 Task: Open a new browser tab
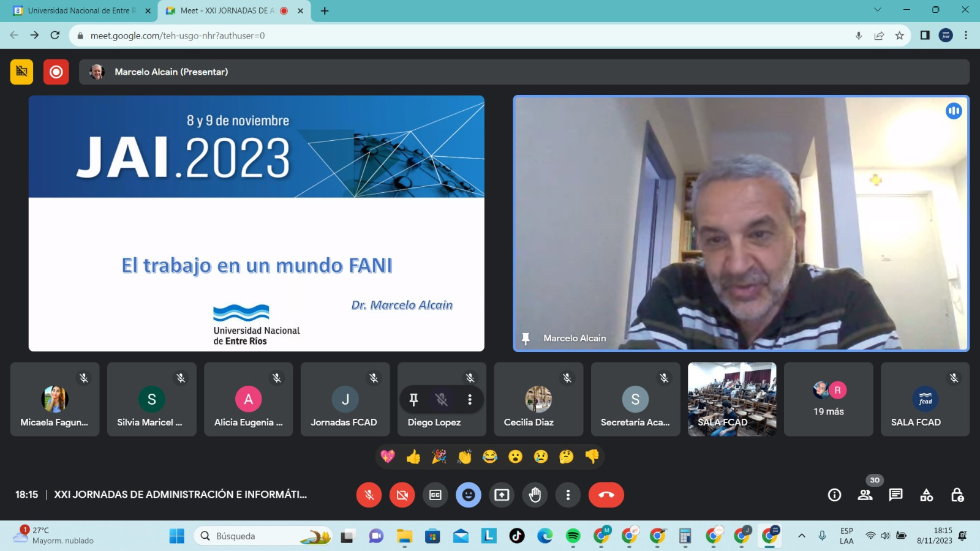point(325,10)
